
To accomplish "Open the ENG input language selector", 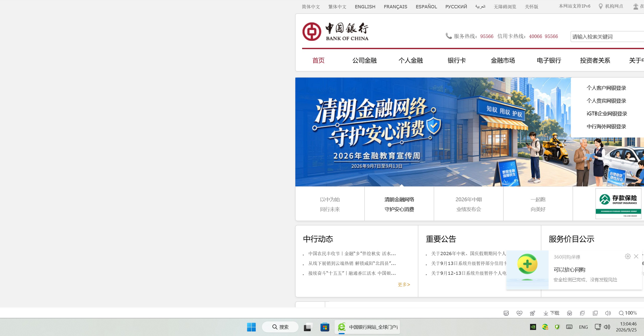I will coord(583,327).
